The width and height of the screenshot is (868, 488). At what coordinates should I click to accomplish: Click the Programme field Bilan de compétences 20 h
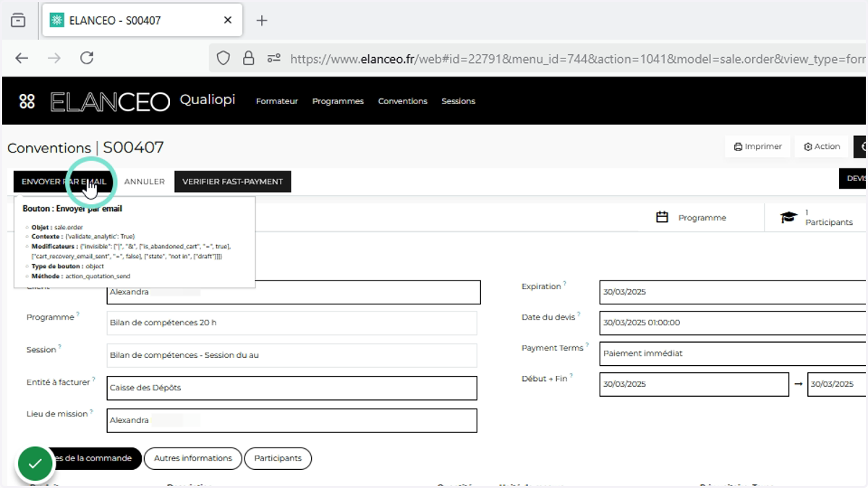(x=292, y=322)
